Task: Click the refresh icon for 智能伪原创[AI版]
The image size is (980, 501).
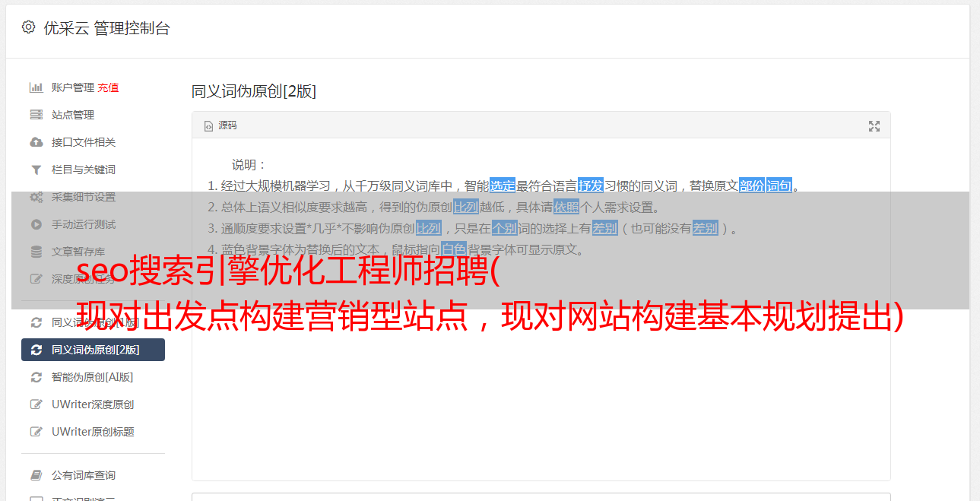Action: point(36,377)
